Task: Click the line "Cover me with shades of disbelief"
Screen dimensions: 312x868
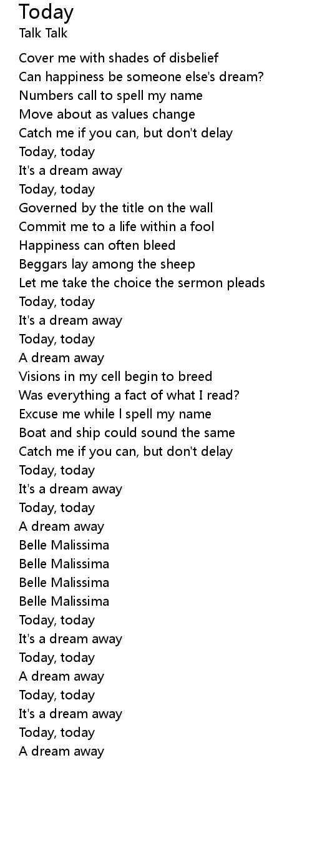Action: (x=119, y=58)
